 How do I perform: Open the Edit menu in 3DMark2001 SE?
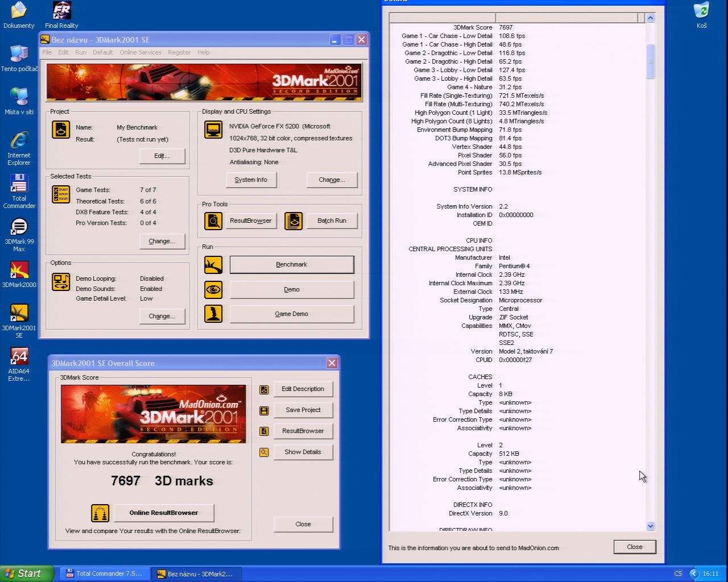pyautogui.click(x=63, y=52)
